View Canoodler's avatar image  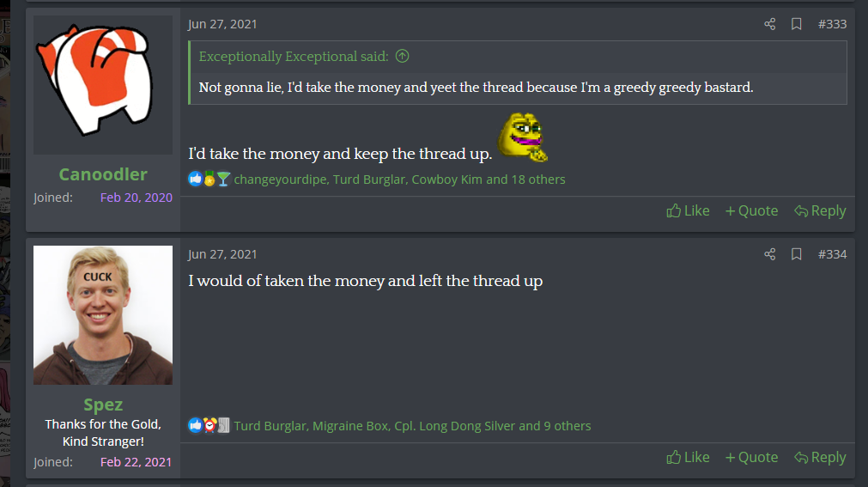point(103,85)
